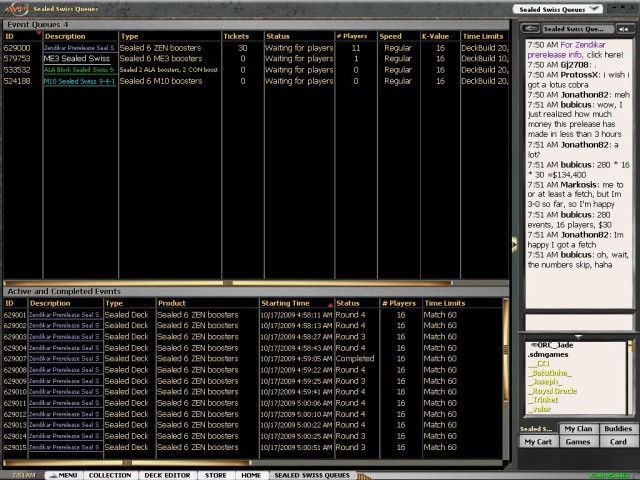Open the Games tab
Image resolution: width=640 pixels, height=480 pixels.
click(x=578, y=442)
